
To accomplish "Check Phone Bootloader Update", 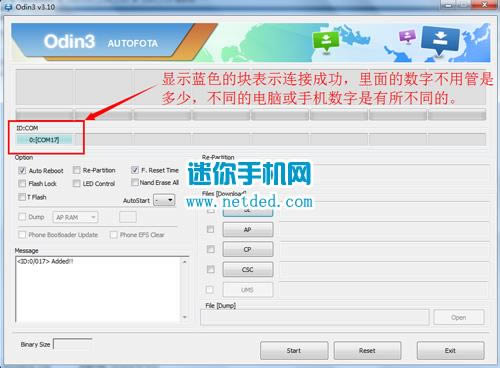I will [22, 235].
